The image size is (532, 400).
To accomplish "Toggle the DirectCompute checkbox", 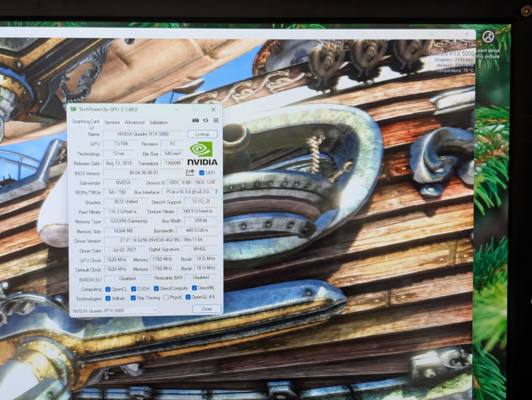I will (x=156, y=289).
